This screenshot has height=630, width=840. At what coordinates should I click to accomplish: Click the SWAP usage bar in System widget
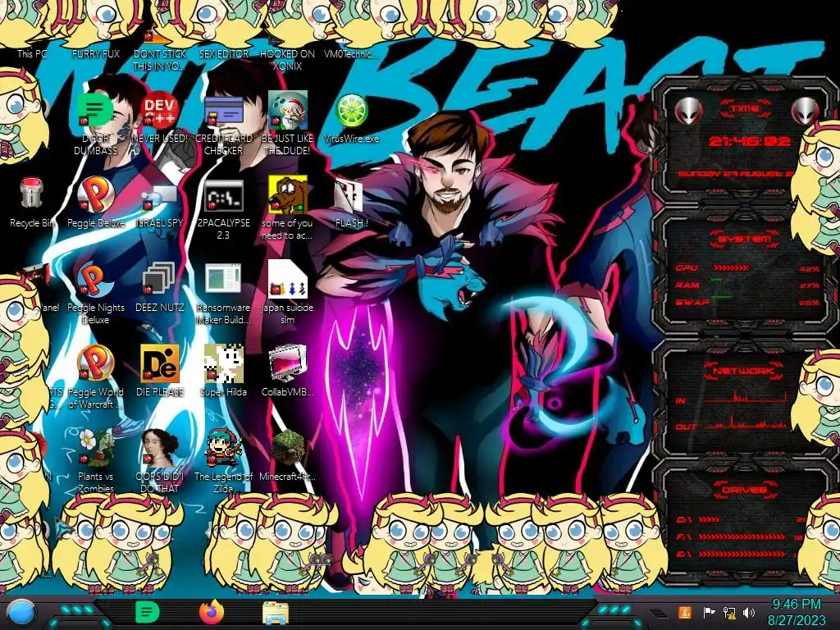tap(722, 297)
